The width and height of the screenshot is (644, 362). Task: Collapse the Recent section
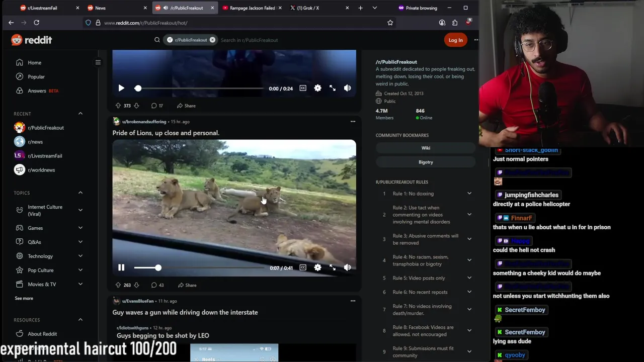point(80,114)
